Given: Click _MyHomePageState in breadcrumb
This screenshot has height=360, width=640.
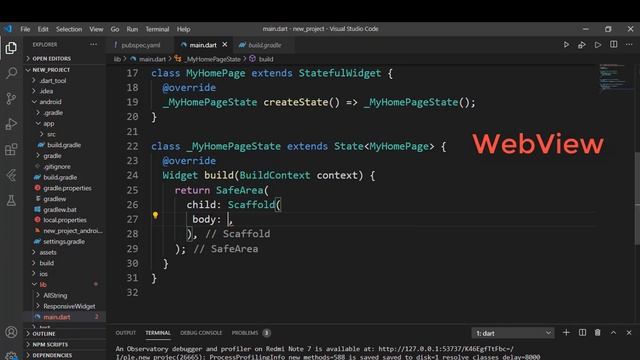Looking at the screenshot, I should coord(213,59).
